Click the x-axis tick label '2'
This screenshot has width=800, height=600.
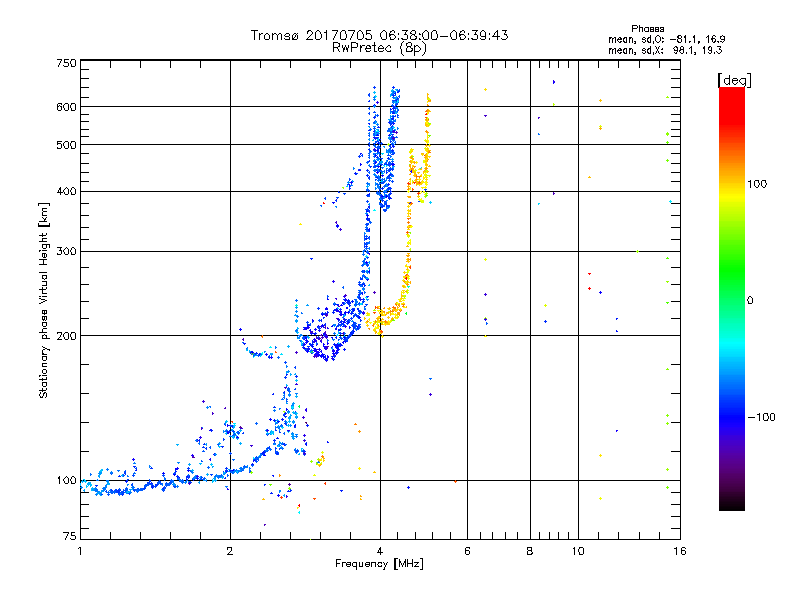coord(230,551)
